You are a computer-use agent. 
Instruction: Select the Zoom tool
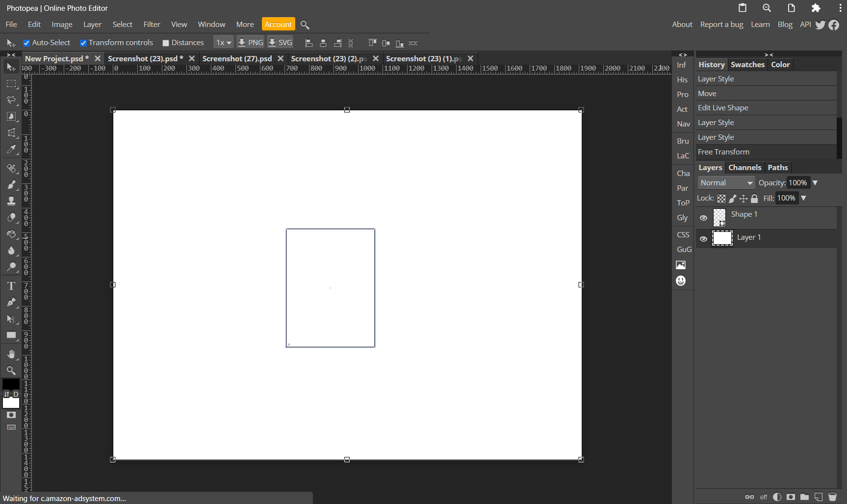11,371
